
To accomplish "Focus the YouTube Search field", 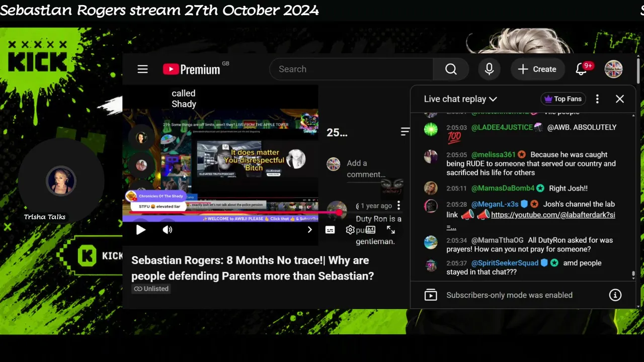I will pyautogui.click(x=351, y=69).
